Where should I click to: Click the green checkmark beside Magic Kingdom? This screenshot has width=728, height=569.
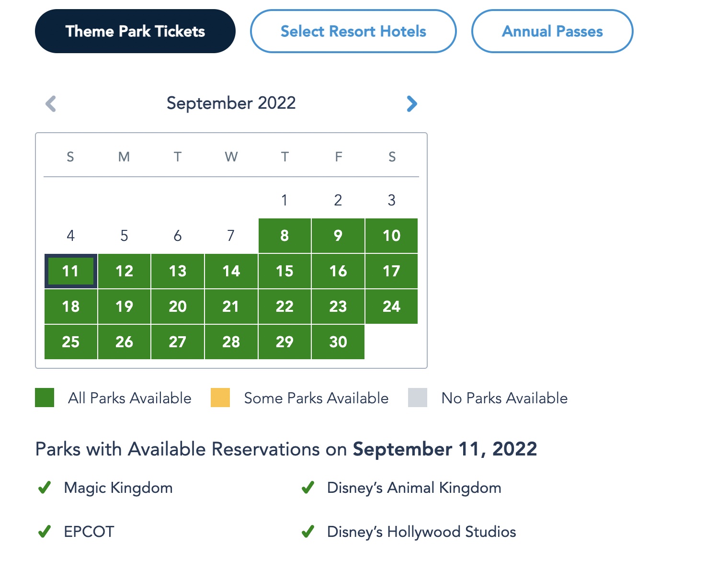(x=45, y=488)
